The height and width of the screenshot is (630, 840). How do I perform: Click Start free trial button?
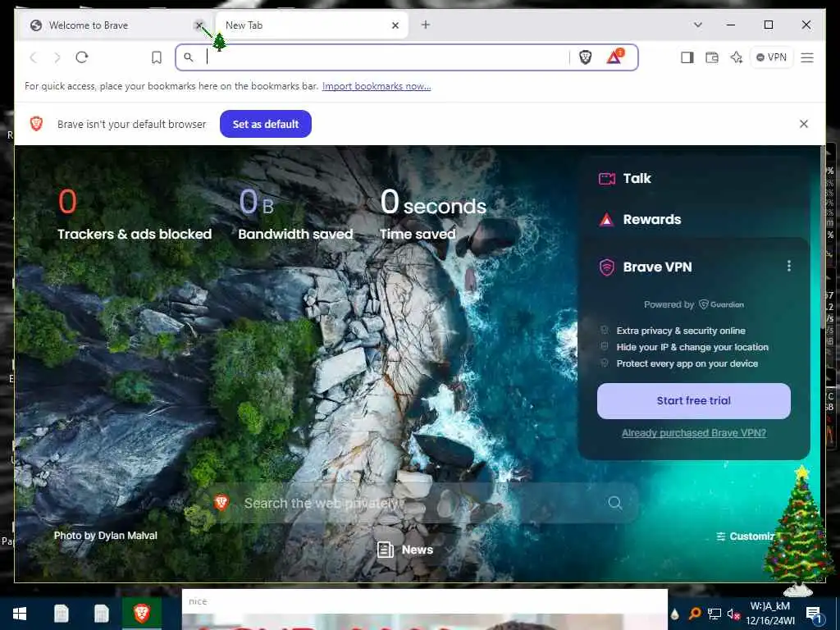tap(694, 400)
